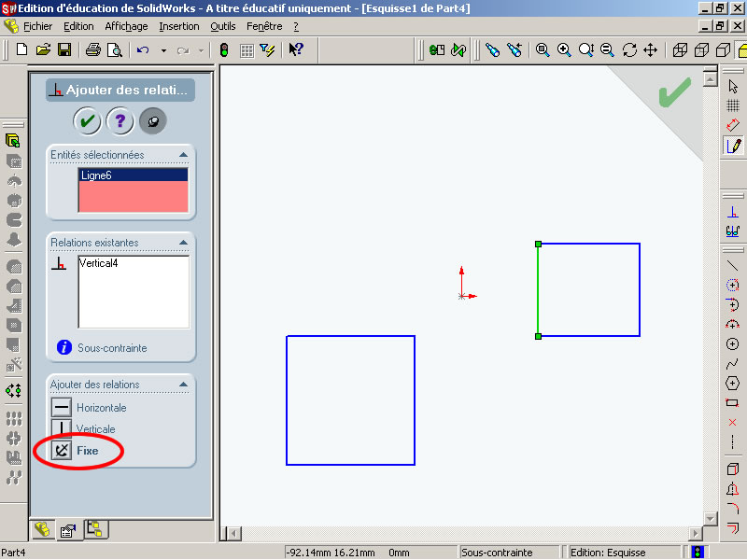
Task: Activate the Pan tool
Action: coord(651,50)
